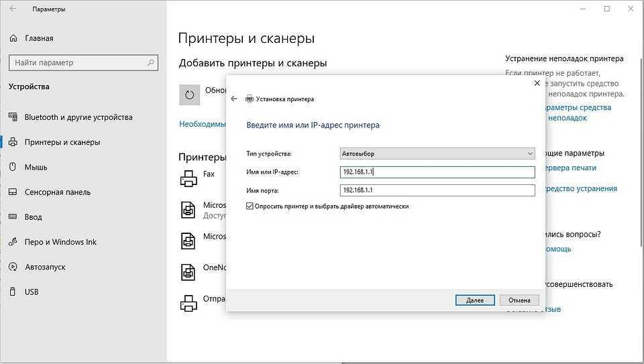Select the second Microsoft printer icon
The height and width of the screenshot is (364, 644).
click(189, 241)
